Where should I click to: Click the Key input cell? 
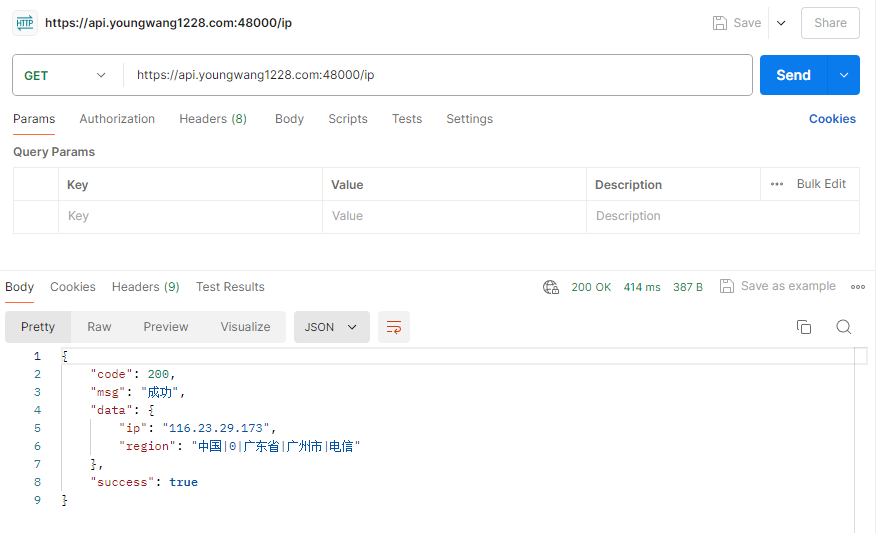click(x=191, y=216)
